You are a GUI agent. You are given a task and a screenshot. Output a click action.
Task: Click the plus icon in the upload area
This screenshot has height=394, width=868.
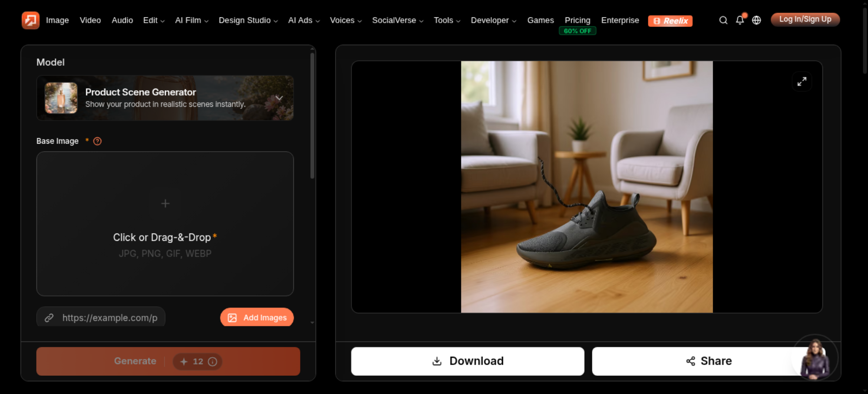165,204
